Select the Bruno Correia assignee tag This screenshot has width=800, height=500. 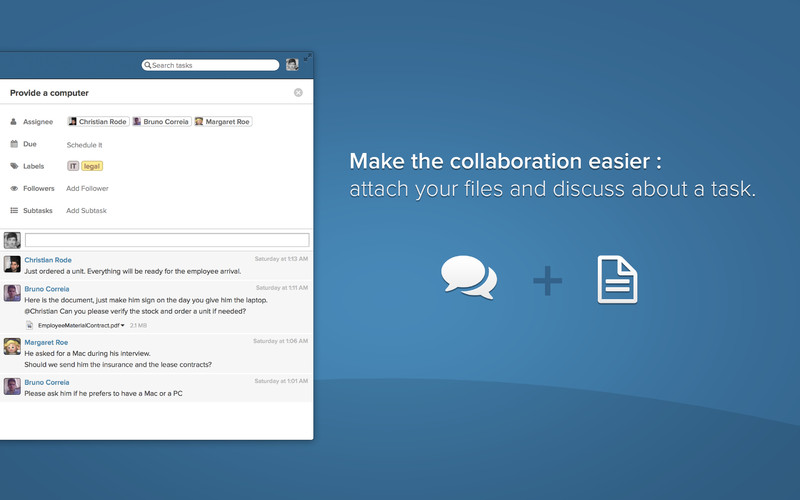[x=161, y=121]
